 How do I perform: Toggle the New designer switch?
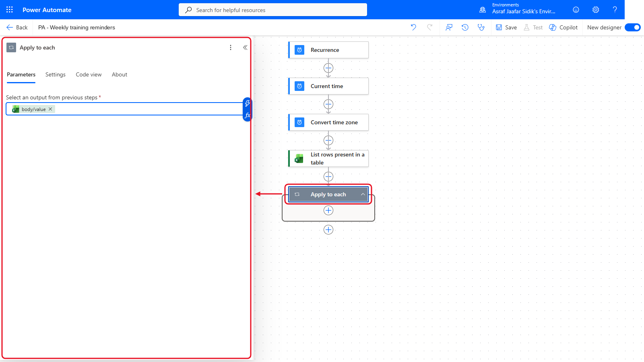[x=633, y=27]
